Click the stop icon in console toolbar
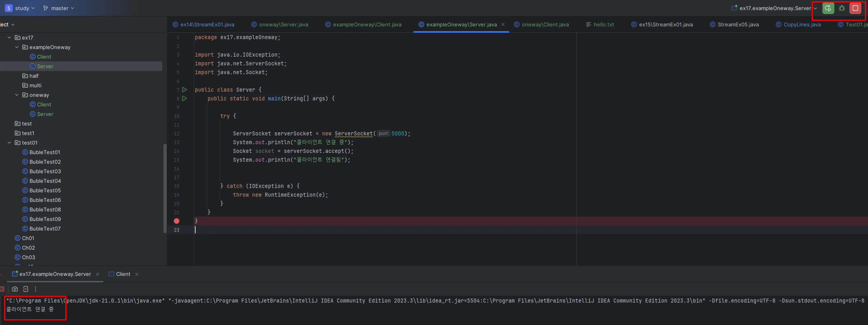The height and width of the screenshot is (325, 868). (x=2, y=289)
